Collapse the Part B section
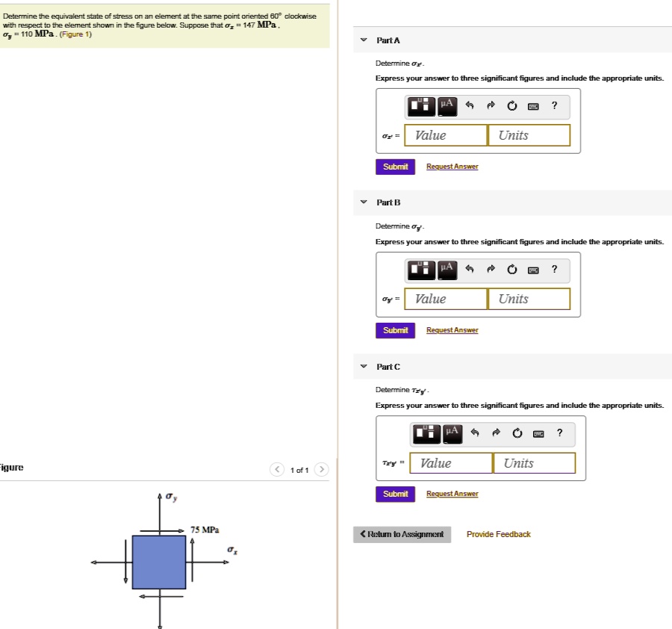 click(363, 202)
